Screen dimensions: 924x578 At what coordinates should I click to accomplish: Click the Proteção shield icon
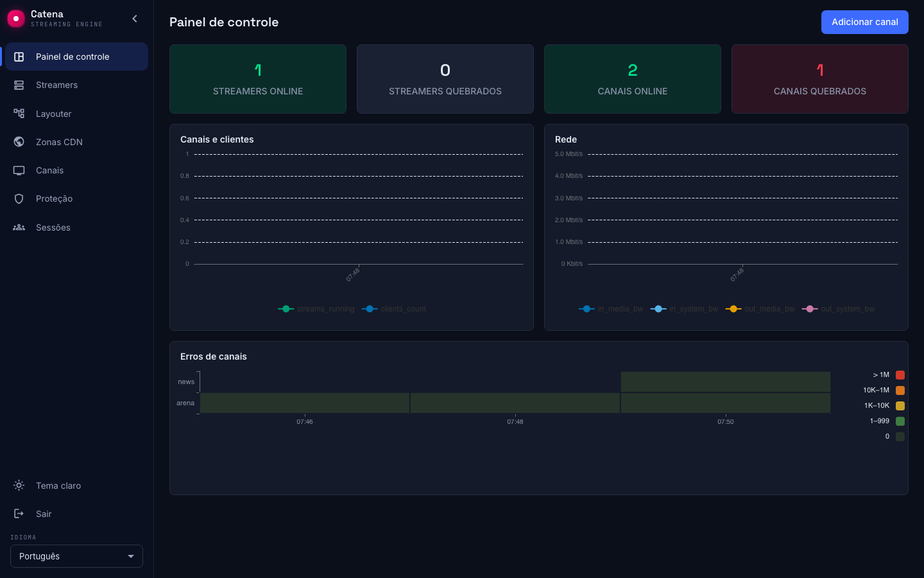point(19,198)
